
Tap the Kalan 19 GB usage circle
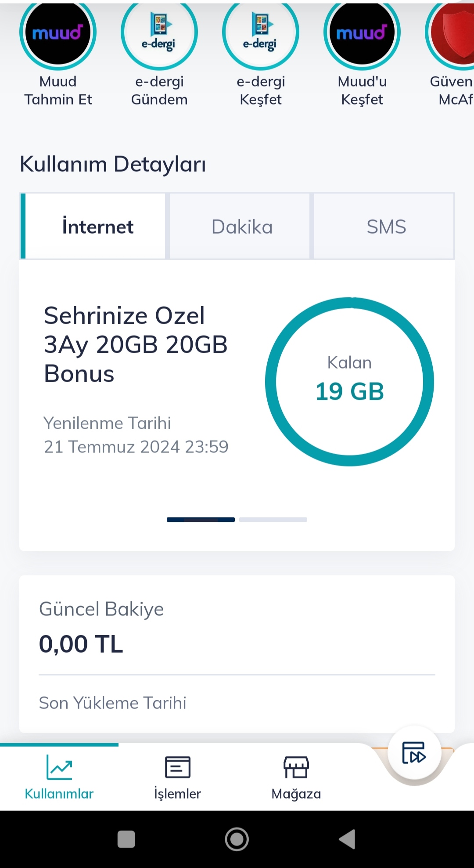point(349,382)
